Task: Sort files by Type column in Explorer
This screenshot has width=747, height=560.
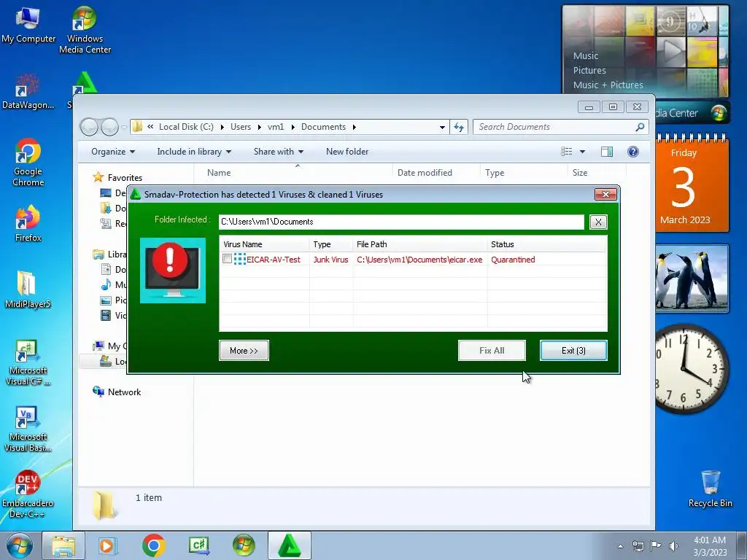Action: click(x=495, y=173)
